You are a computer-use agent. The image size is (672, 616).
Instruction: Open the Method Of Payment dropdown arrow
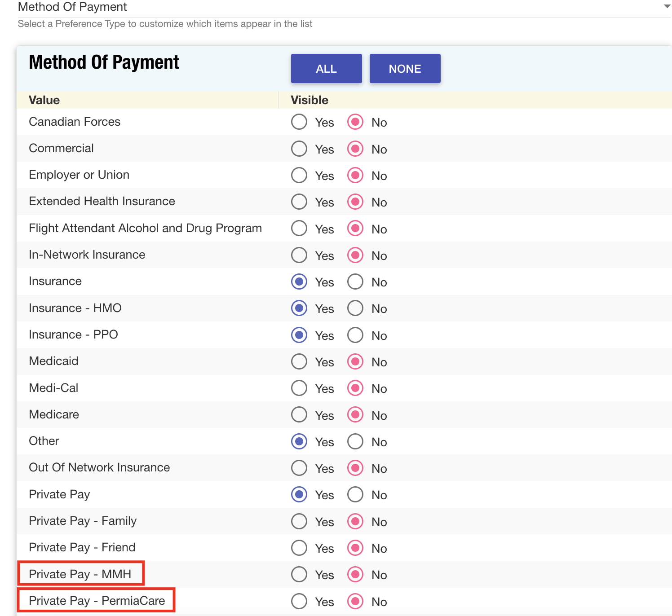[667, 7]
